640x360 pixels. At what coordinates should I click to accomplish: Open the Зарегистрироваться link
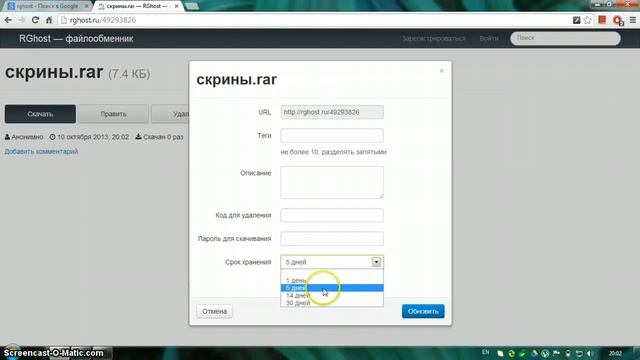pyautogui.click(x=433, y=38)
